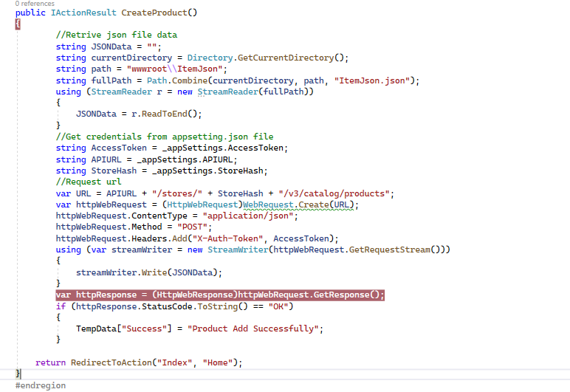This screenshot has width=570, height=392.
Task: Click httpWebRequest.GetRequestStream() call
Action: point(357,250)
